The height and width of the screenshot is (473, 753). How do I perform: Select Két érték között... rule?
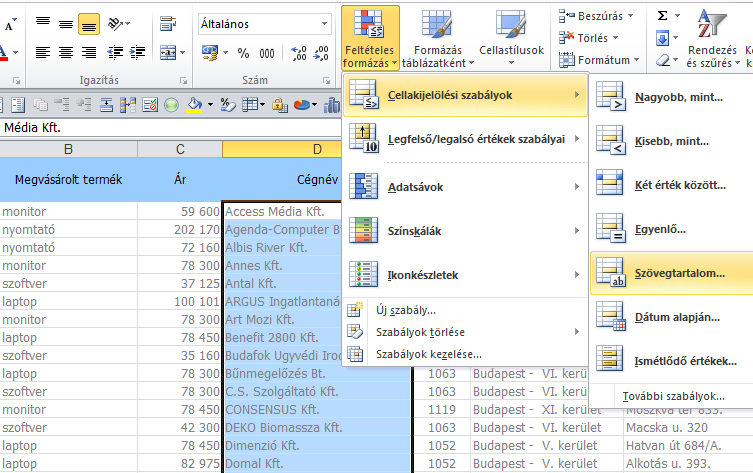[x=672, y=185]
